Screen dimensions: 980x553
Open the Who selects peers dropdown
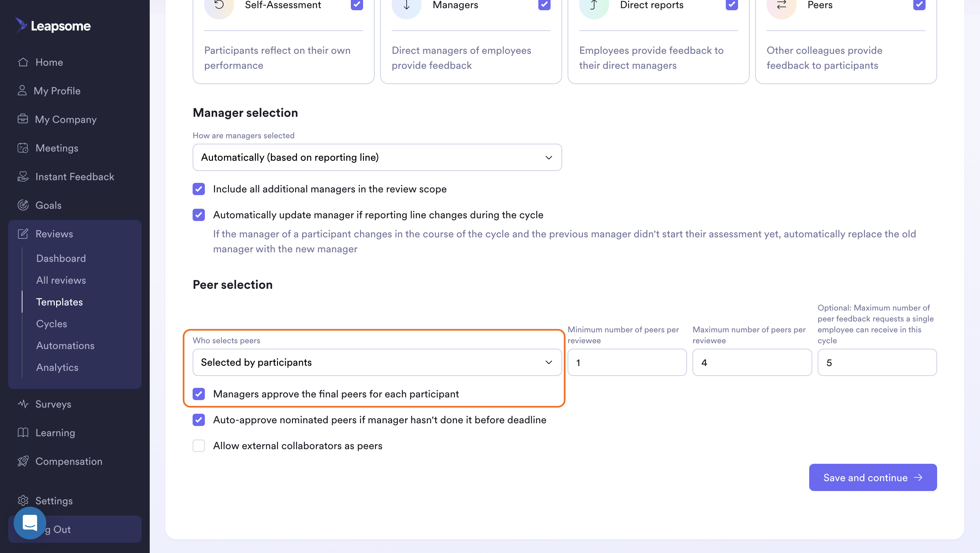pyautogui.click(x=377, y=362)
